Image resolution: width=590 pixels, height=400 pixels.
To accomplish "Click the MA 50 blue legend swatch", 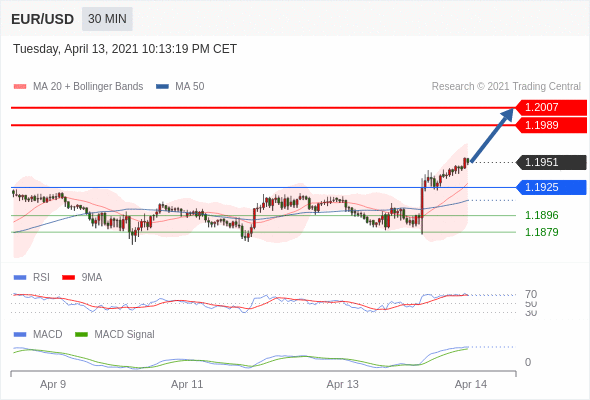I will click(x=163, y=87).
